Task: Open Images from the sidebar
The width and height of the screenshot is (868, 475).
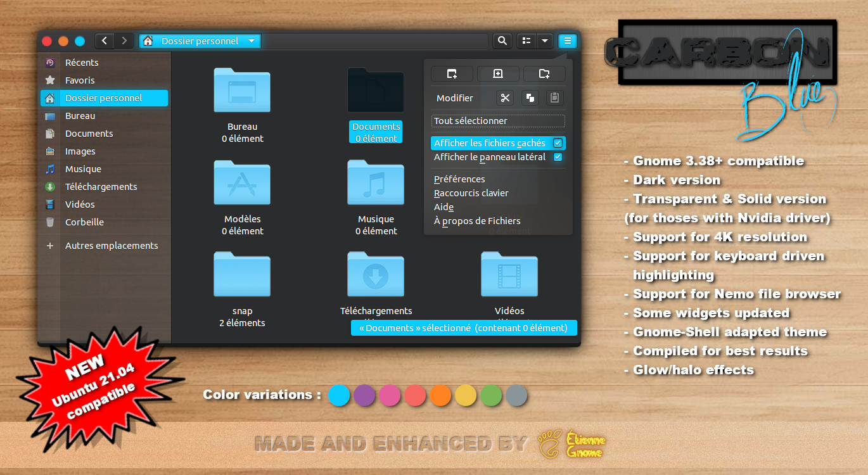Action: tap(105, 151)
